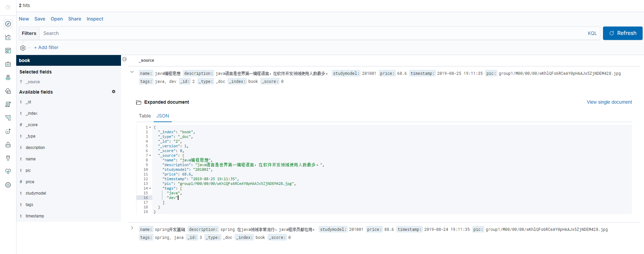Fold the "tags" array in JSON view

(x=150, y=188)
